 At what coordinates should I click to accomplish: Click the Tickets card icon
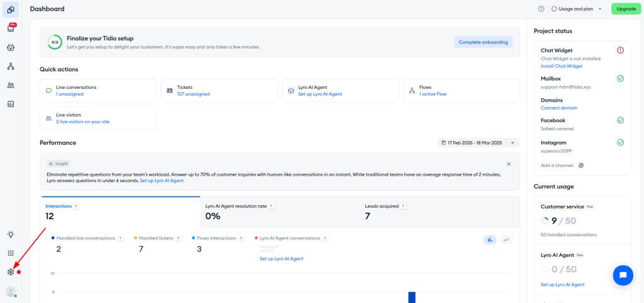pyautogui.click(x=170, y=91)
